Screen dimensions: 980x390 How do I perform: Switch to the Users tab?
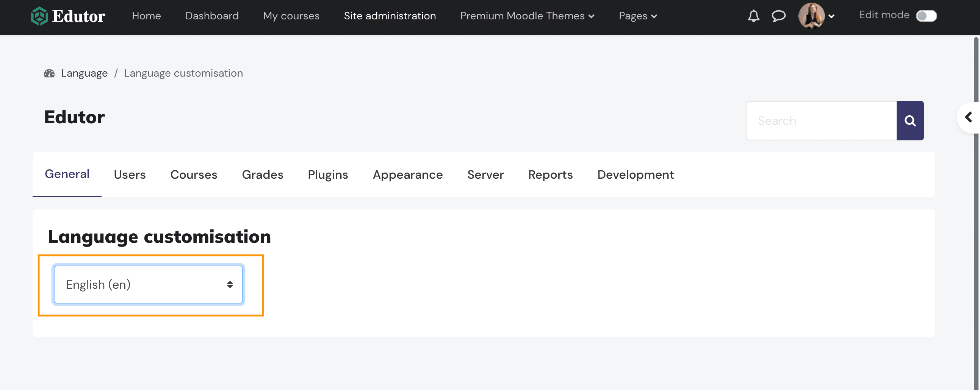point(130,175)
